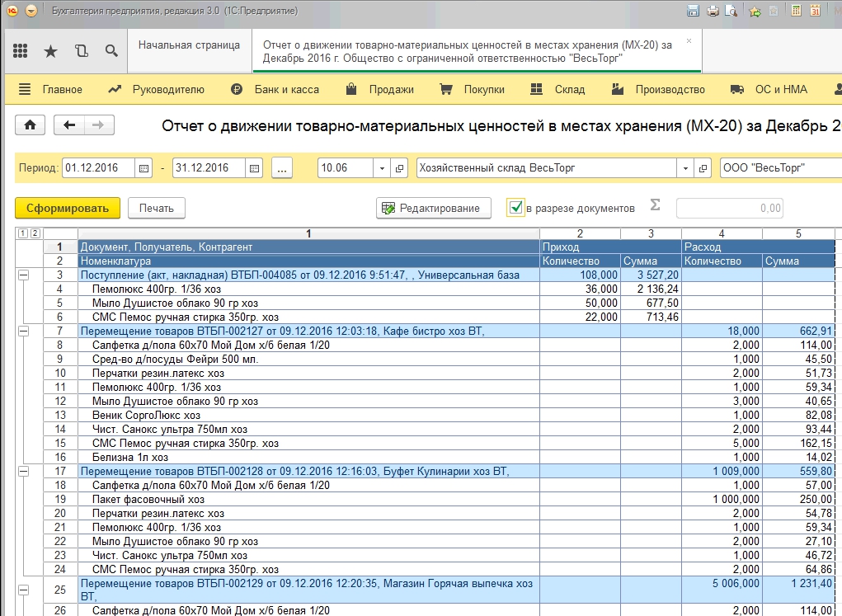The width and height of the screenshot is (842, 616).
Task: Collapse the Перемещение ВТБП-002127 group
Action: 23,331
